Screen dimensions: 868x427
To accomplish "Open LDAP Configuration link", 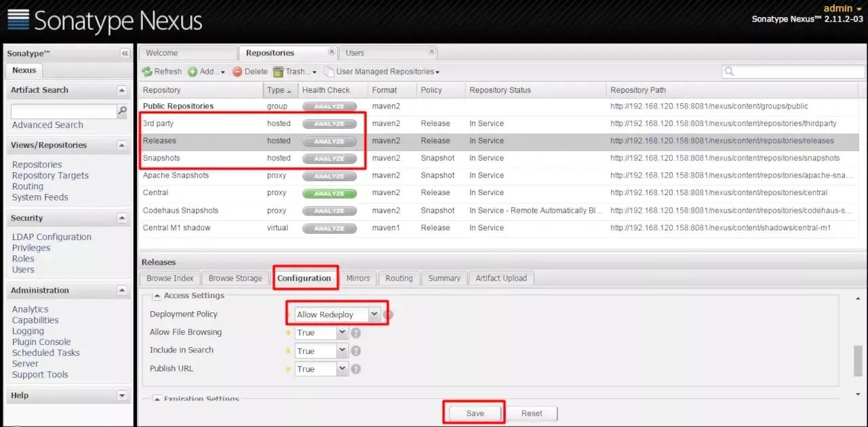I will point(52,237).
